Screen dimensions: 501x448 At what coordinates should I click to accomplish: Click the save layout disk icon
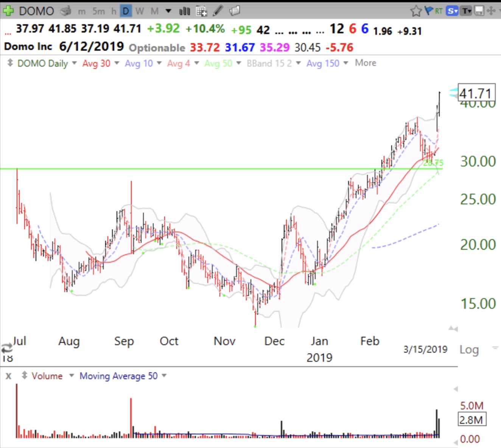coord(479,11)
